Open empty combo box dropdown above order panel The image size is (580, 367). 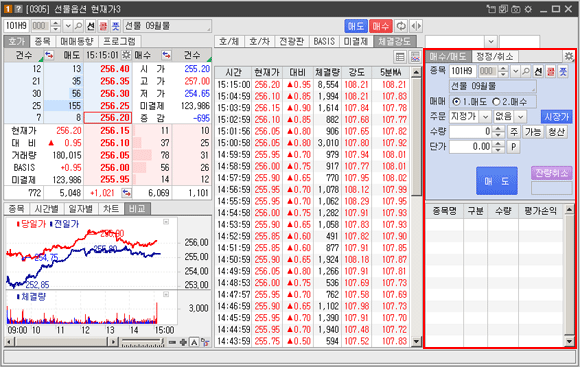click(491, 41)
